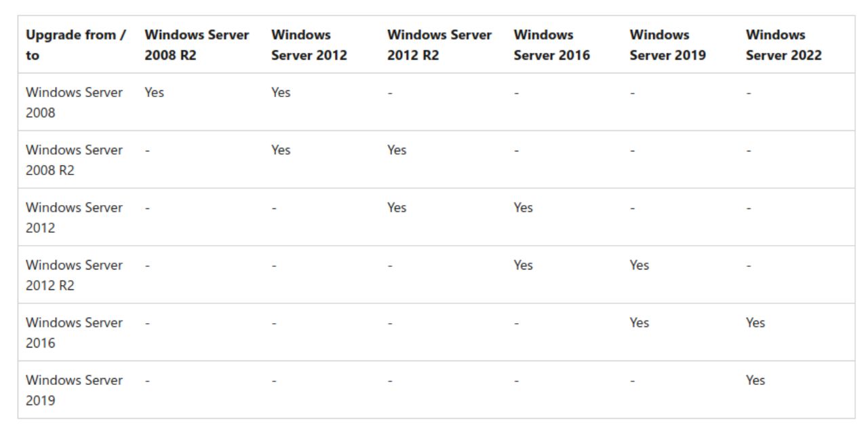Select the Windows Server 2016 row label
This screenshot has width=868, height=429.
tap(74, 333)
